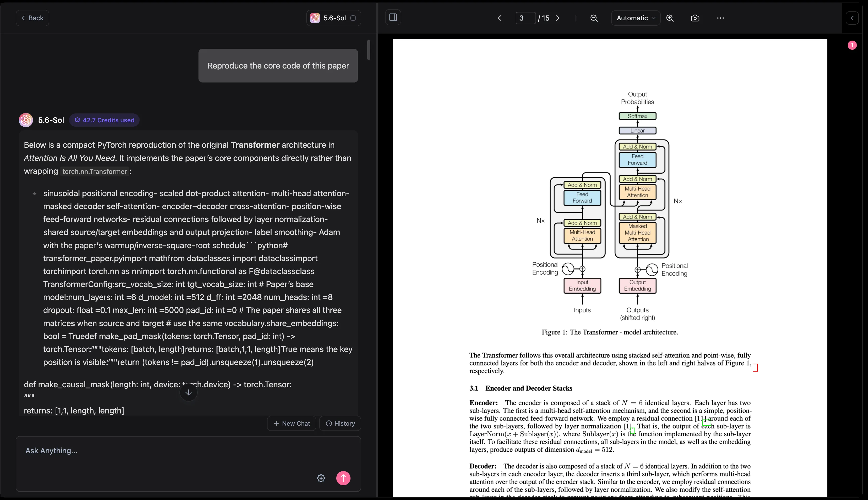
Task: Click the 'Output Probabilities' label in the diagram
Action: [638, 98]
